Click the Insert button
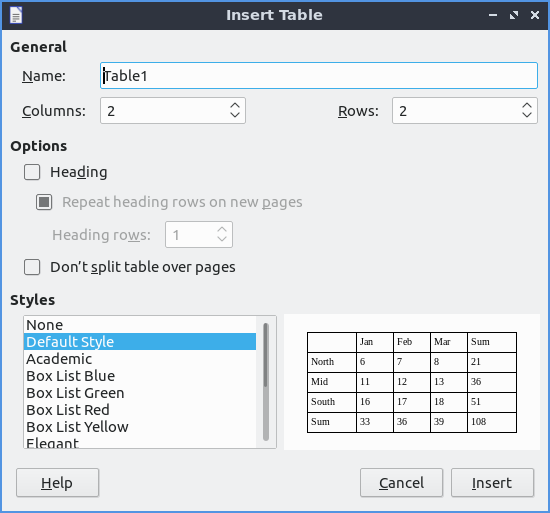Viewport: 550px width, 513px height. pyautogui.click(x=492, y=483)
